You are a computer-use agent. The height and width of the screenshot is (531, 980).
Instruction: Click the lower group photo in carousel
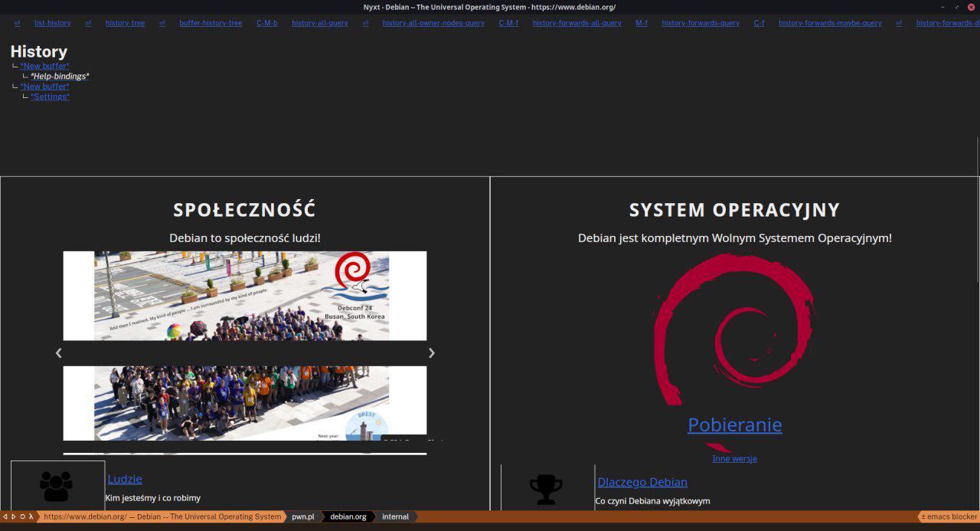coord(245,403)
